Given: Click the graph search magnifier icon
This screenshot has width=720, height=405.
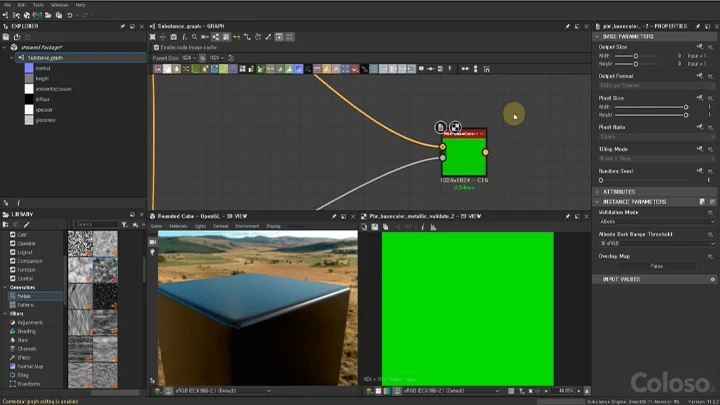Looking at the screenshot, I should click(195, 37).
